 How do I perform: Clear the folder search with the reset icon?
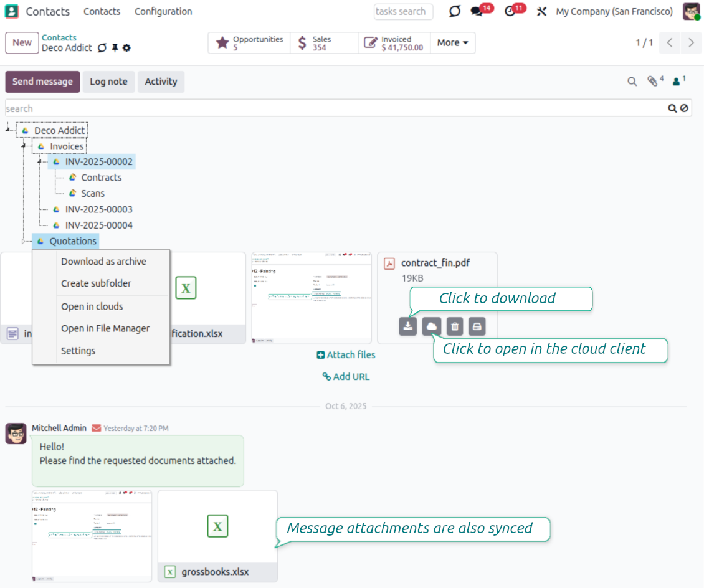click(684, 108)
